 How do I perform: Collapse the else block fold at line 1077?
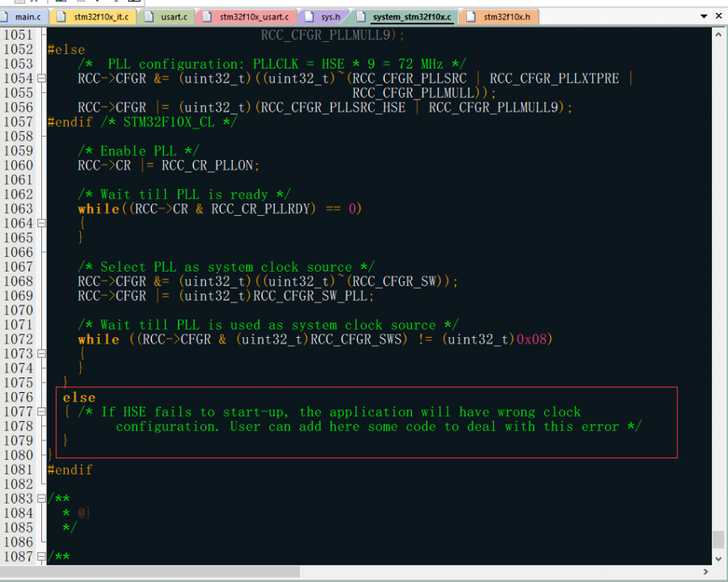[42, 412]
